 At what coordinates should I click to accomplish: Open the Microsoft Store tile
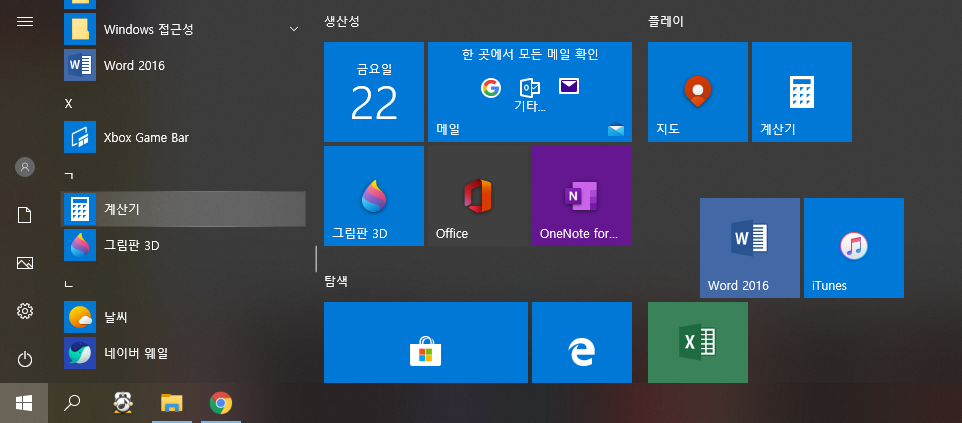tap(426, 343)
